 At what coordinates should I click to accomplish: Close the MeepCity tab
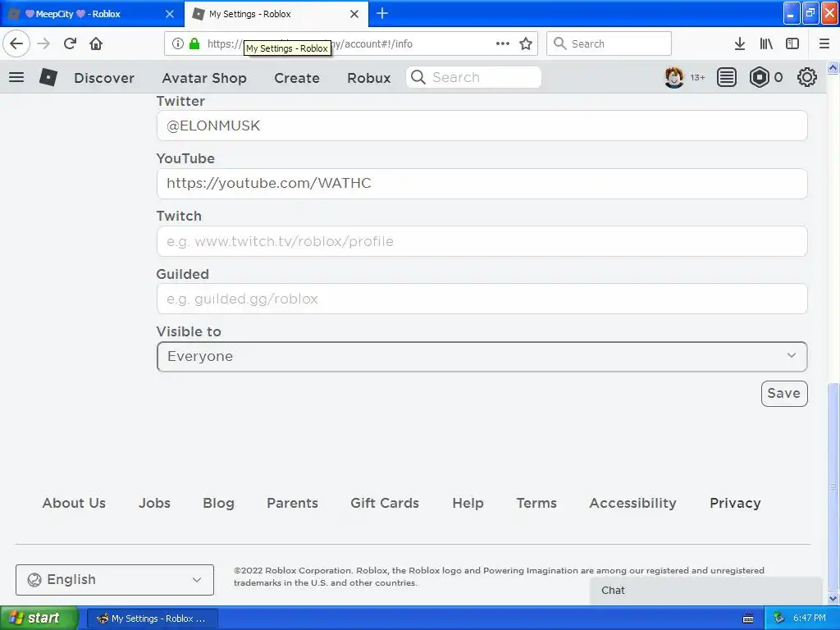169,14
